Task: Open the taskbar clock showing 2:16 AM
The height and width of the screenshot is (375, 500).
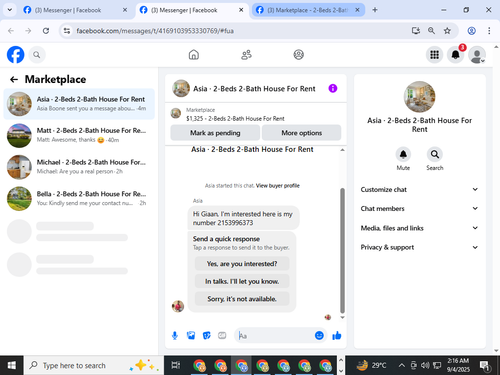Action: coord(458,365)
